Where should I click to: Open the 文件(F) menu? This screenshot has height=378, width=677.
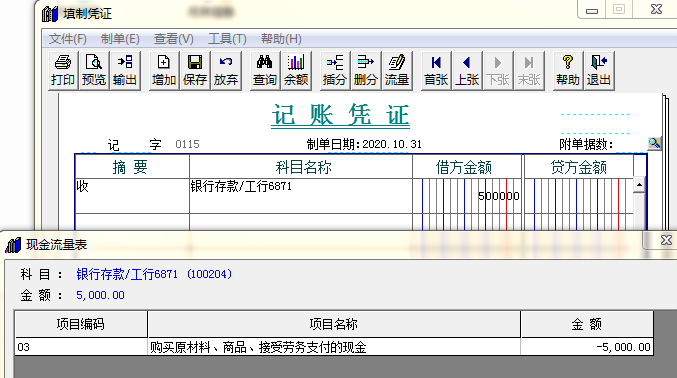[x=67, y=39]
